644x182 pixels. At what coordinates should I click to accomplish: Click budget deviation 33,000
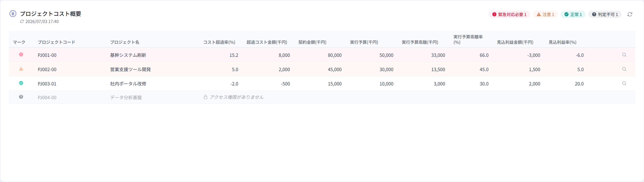[438, 55]
